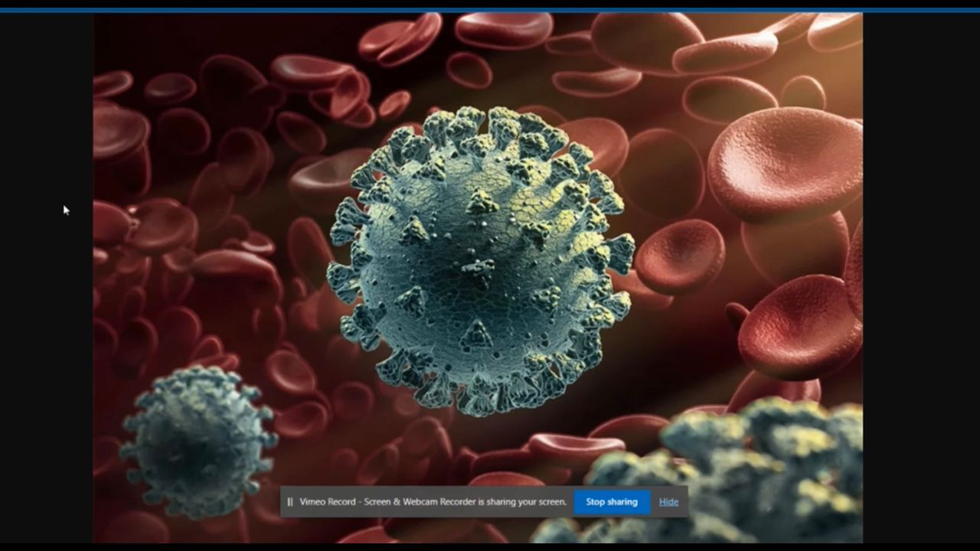Click the large red blood cell at lower right edge

(800, 325)
